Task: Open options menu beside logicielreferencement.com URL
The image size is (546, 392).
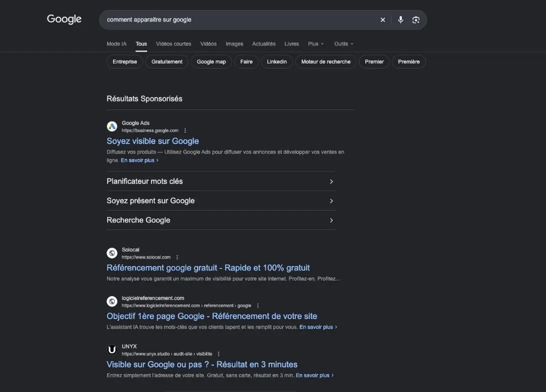Action: 258,305
